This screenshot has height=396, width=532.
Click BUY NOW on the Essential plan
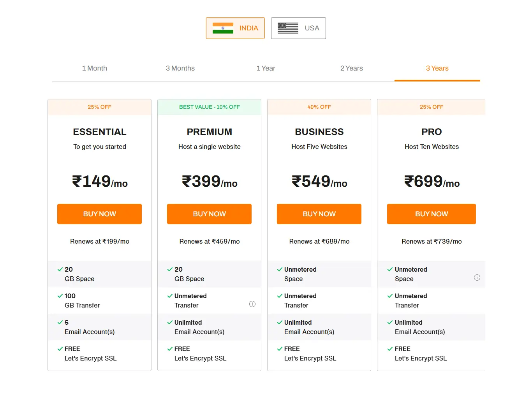pyautogui.click(x=99, y=214)
